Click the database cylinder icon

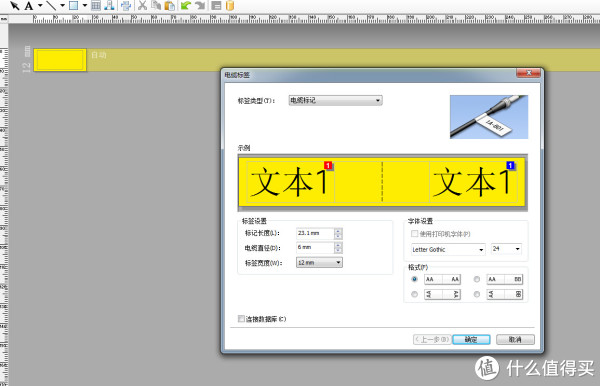coord(230,6)
